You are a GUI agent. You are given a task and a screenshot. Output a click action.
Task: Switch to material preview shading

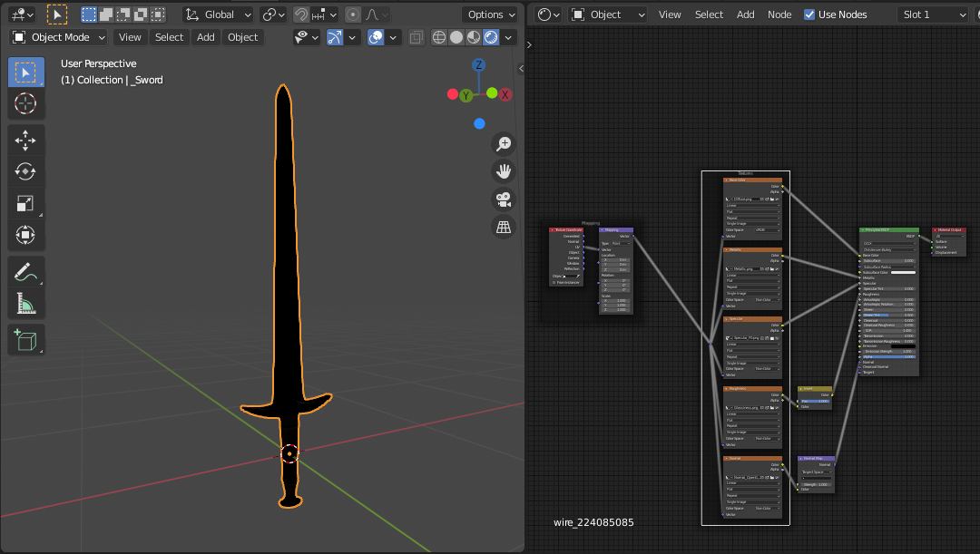(x=474, y=37)
